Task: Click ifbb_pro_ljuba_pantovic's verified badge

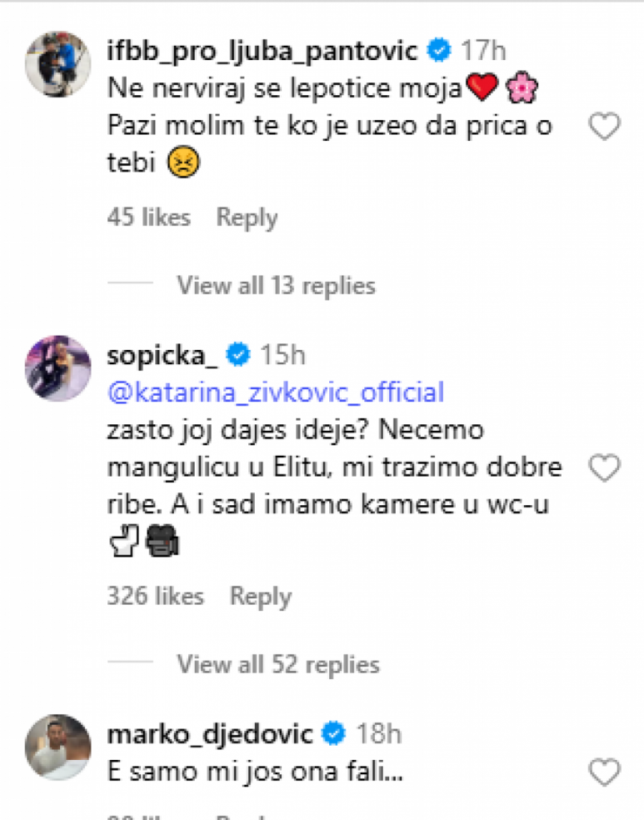Action: click(437, 49)
